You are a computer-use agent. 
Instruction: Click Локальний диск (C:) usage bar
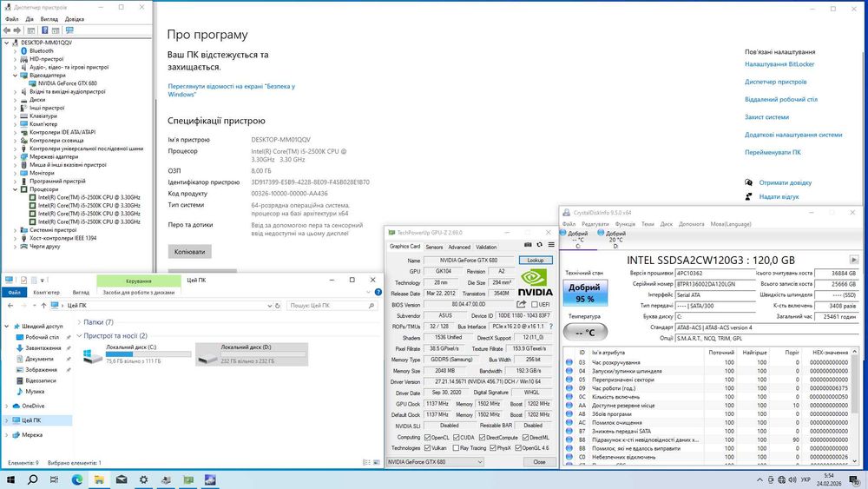(148, 354)
